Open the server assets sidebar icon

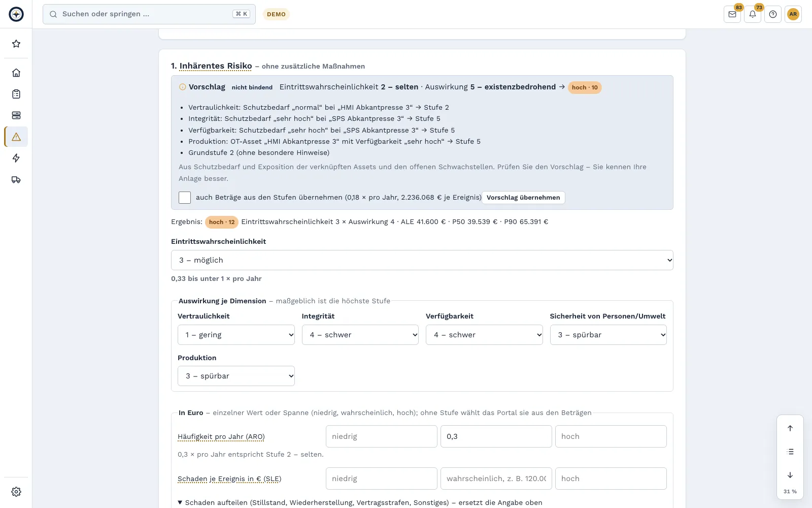16,115
